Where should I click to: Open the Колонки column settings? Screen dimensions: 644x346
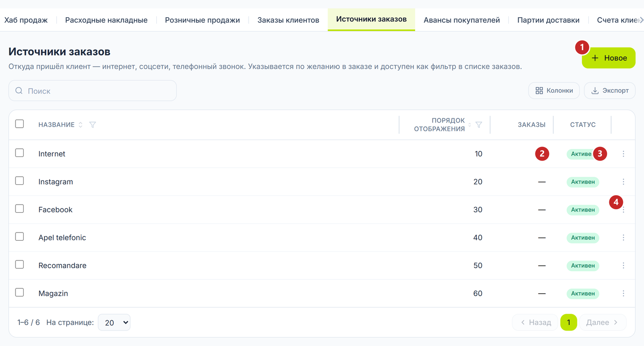(554, 91)
